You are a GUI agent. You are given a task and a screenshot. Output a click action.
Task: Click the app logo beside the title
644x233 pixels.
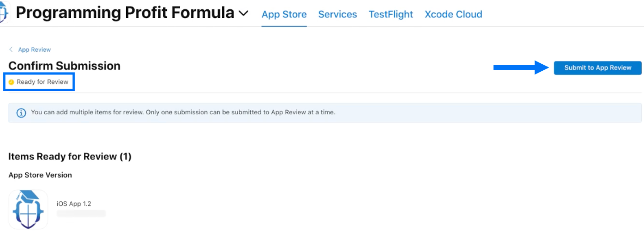click(4, 14)
